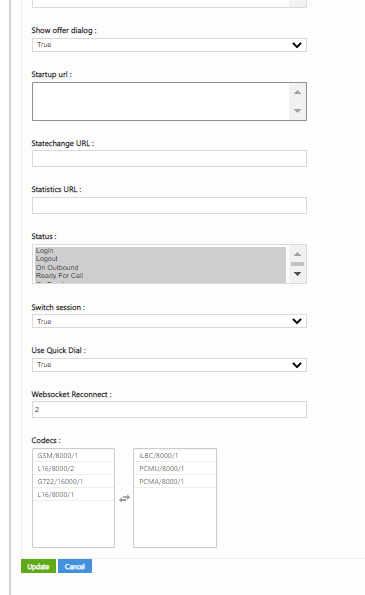The height and width of the screenshot is (595, 365).
Task: Click the Startup url scroll up arrow
Action: 297,92
